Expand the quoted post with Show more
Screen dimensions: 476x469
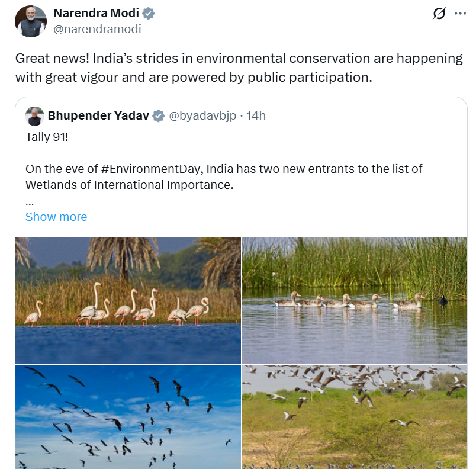pos(56,217)
